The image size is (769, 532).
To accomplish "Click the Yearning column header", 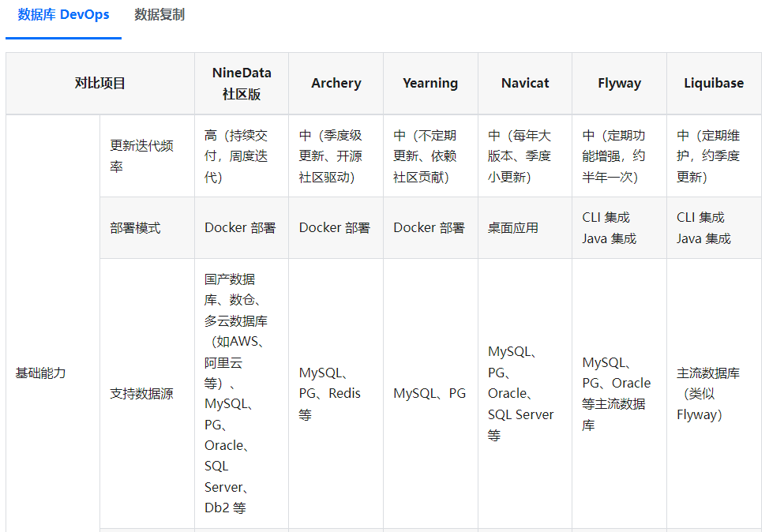I will (x=430, y=84).
